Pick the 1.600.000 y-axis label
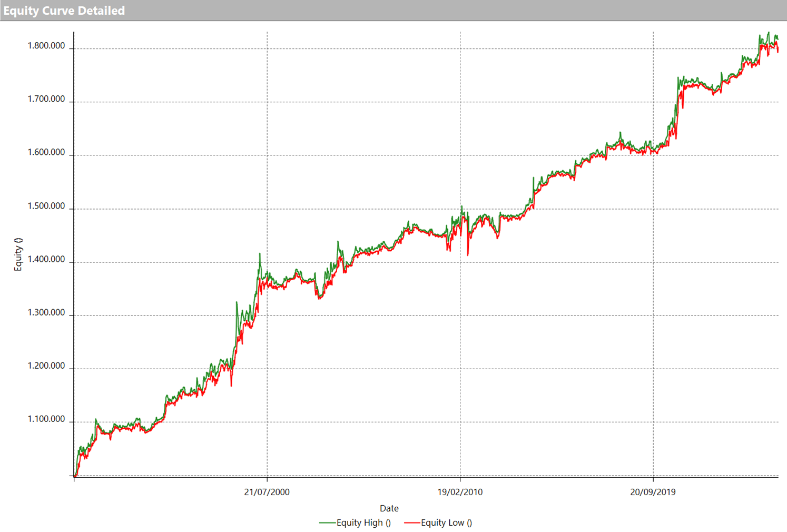787x532 pixels. pyautogui.click(x=46, y=152)
